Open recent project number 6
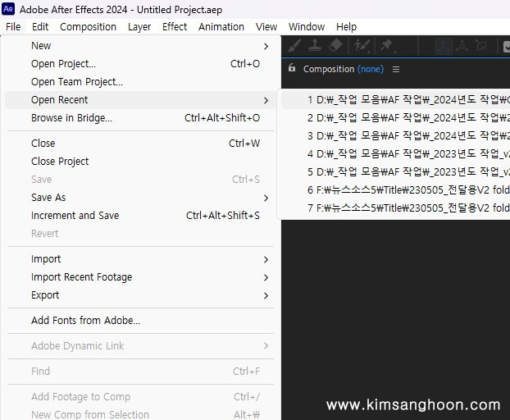 click(x=395, y=190)
